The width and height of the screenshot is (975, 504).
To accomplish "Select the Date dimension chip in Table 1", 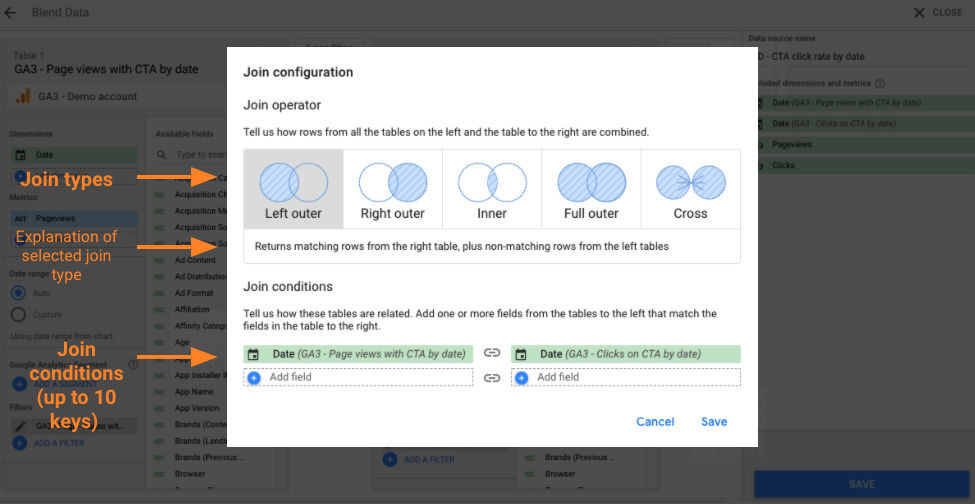I will [x=74, y=155].
